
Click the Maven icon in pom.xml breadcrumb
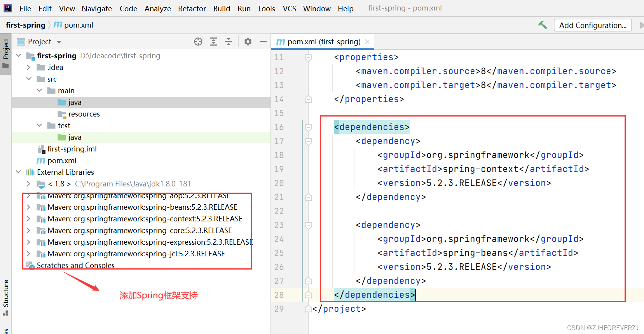pyautogui.click(x=58, y=25)
